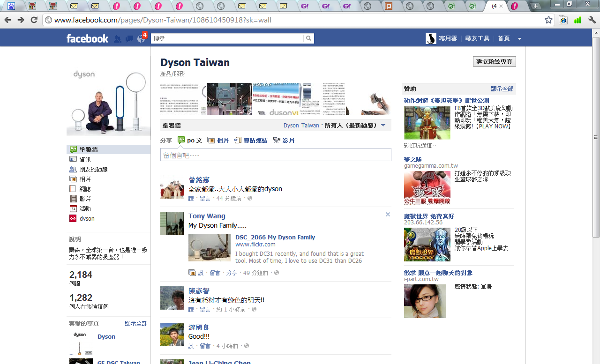Click the privacy globe icon on 曾銘惠's post
The width and height of the screenshot is (600, 364).
coord(249,199)
